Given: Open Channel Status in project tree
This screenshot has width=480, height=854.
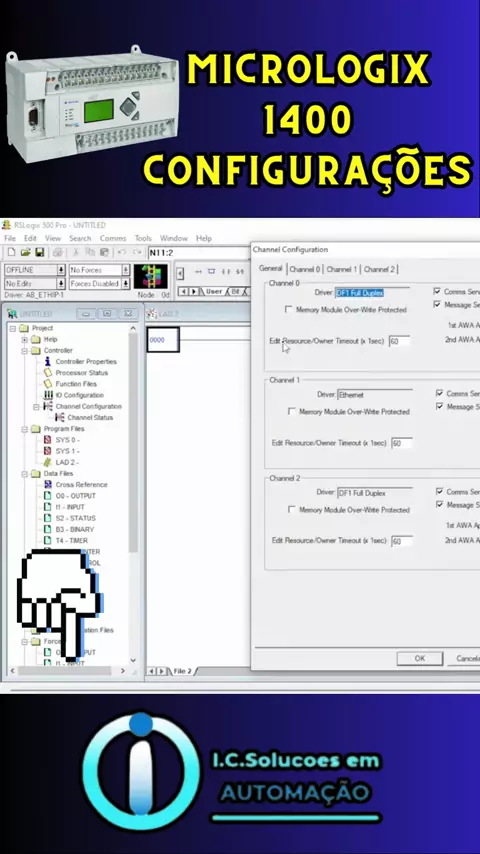Looking at the screenshot, I should click(x=90, y=418).
